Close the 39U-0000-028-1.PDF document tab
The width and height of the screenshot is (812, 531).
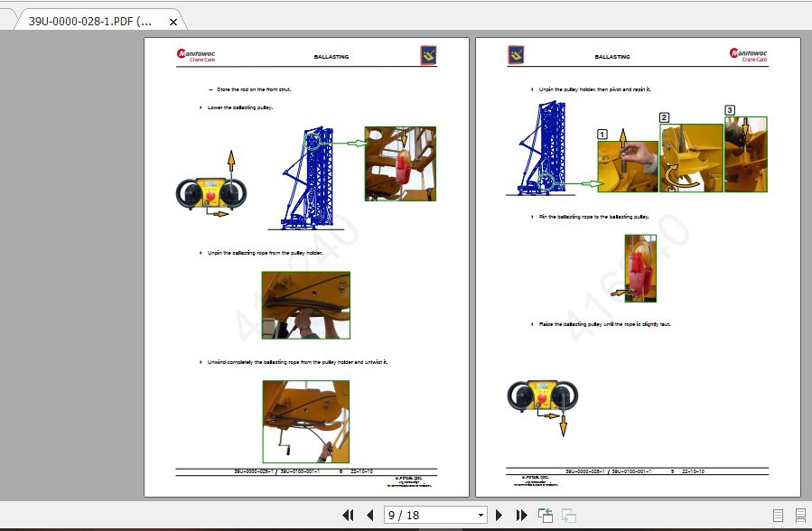tap(173, 21)
